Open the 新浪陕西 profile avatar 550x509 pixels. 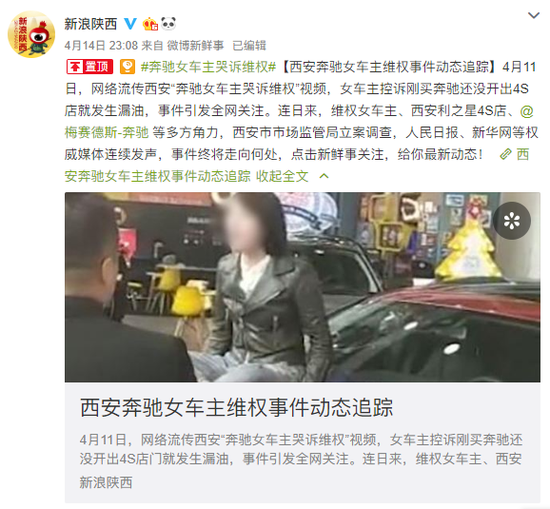31,34
